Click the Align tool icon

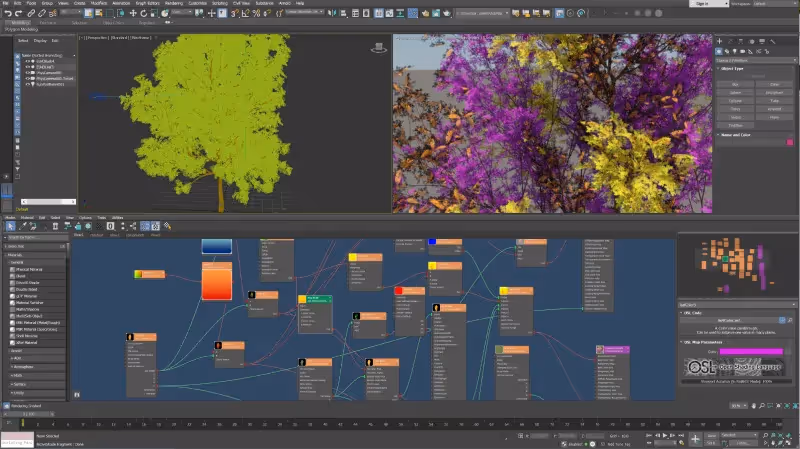[343, 13]
